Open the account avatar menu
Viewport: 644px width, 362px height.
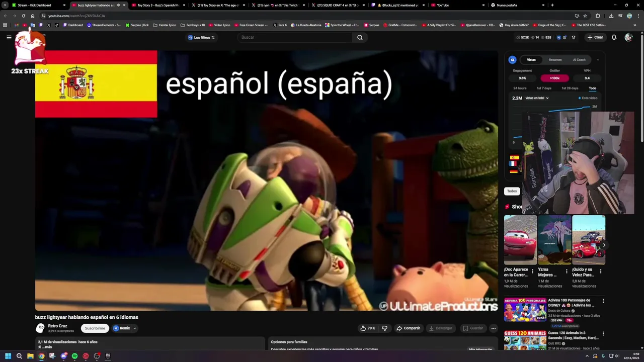click(x=628, y=37)
